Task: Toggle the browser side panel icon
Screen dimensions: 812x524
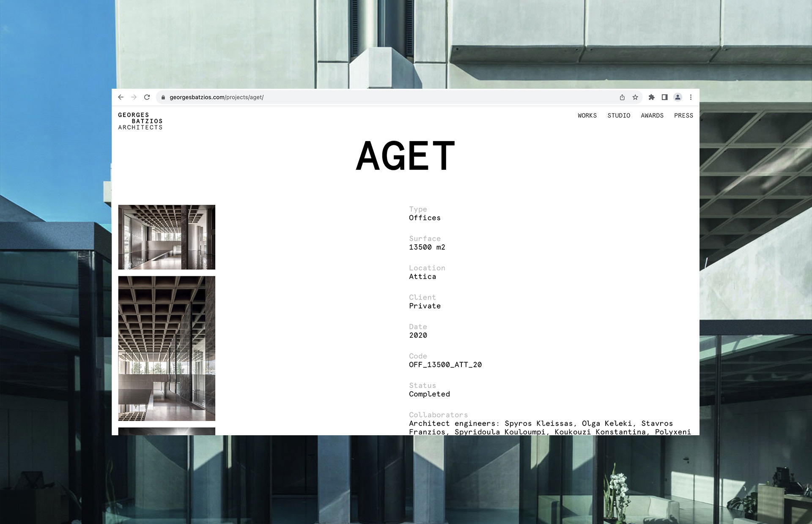Action: pyautogui.click(x=664, y=97)
